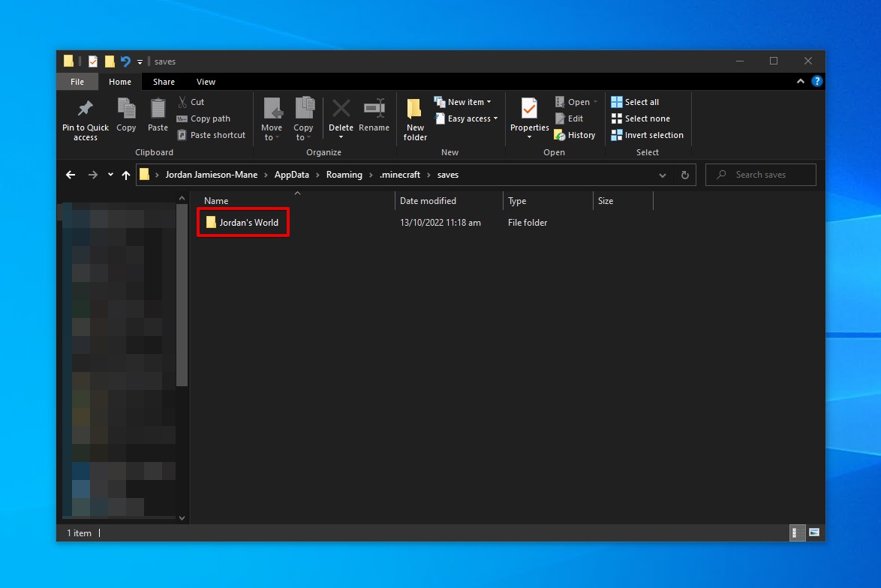Click the Up one level arrow
The height and width of the screenshot is (588, 881).
[125, 175]
